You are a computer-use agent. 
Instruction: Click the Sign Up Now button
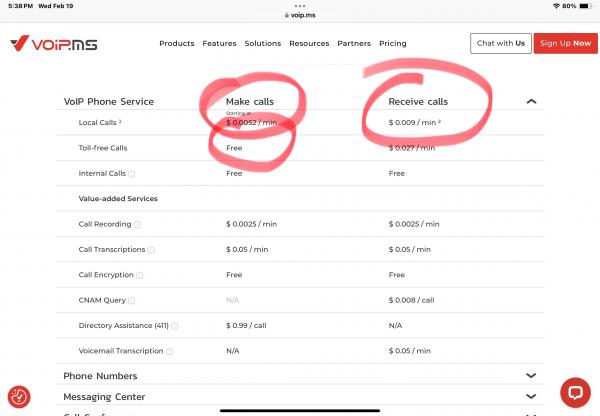[565, 44]
